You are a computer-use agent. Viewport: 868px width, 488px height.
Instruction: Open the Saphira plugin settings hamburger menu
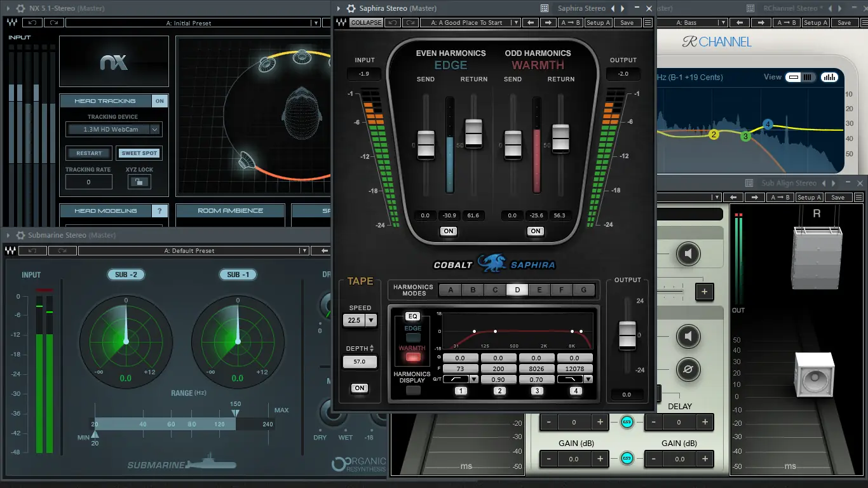(647, 22)
